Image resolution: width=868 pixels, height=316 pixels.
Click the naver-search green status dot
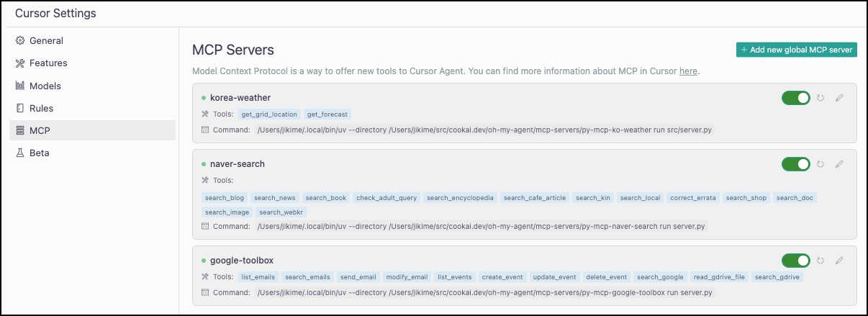coord(204,164)
